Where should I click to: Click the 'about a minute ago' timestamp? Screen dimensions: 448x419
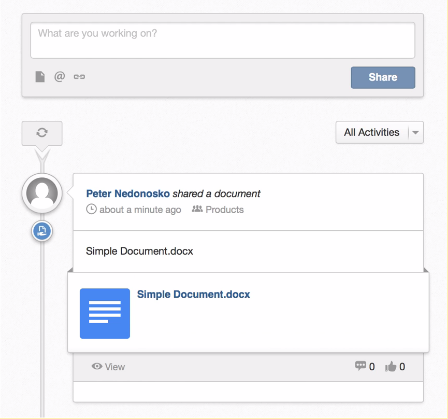140,210
